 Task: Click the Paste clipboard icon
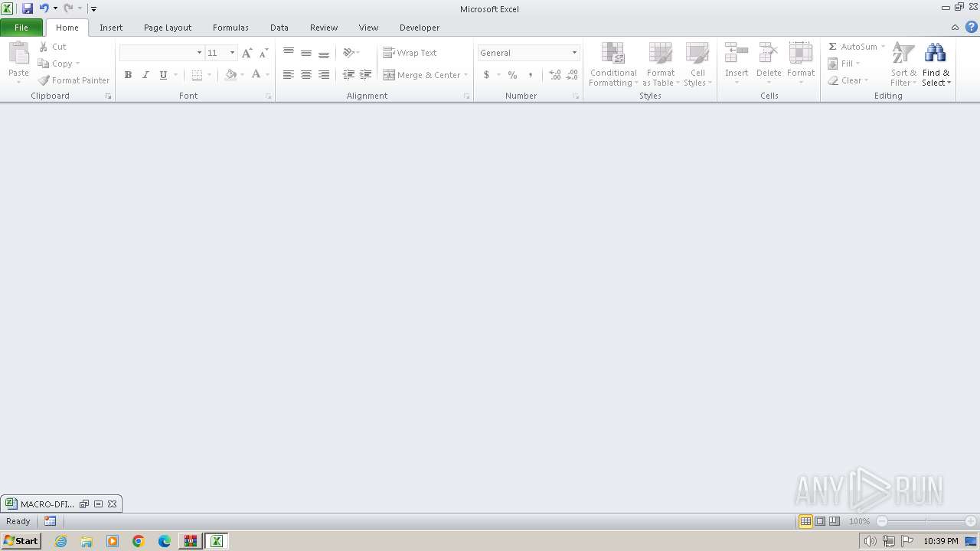[x=18, y=54]
